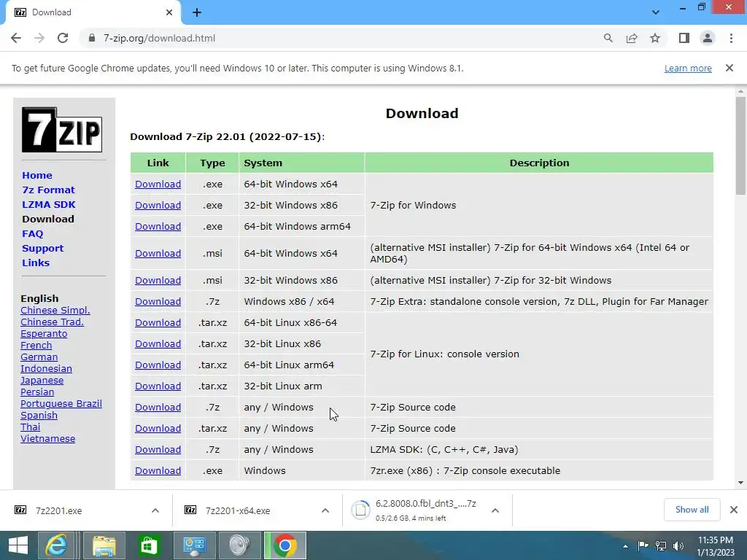This screenshot has width=747, height=560.
Task: Click the forward navigation arrow
Action: click(x=39, y=38)
